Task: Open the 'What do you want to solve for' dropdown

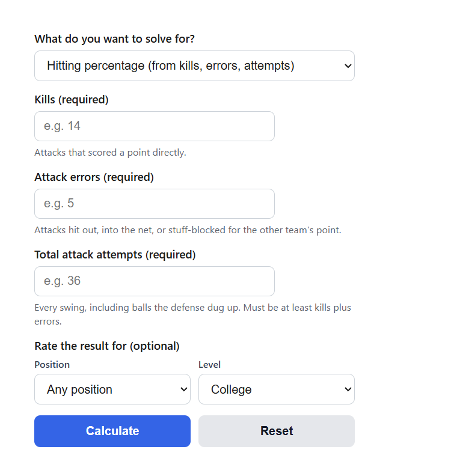Action: click(194, 66)
